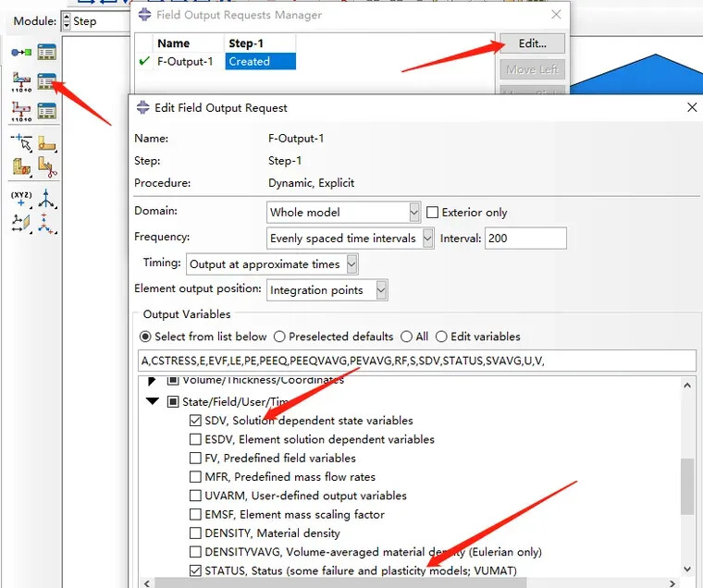Viewport: 703px width, 588px height.
Task: Click the Interval input field
Action: coord(525,239)
